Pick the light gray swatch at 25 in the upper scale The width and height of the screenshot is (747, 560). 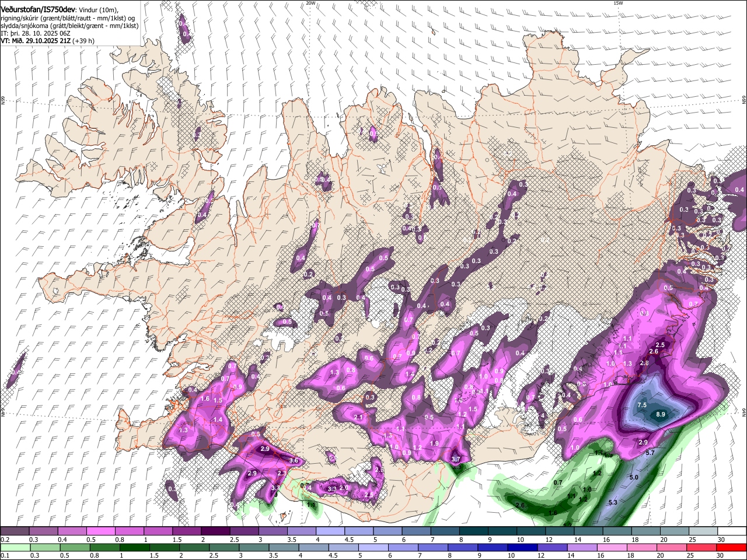coord(703,531)
